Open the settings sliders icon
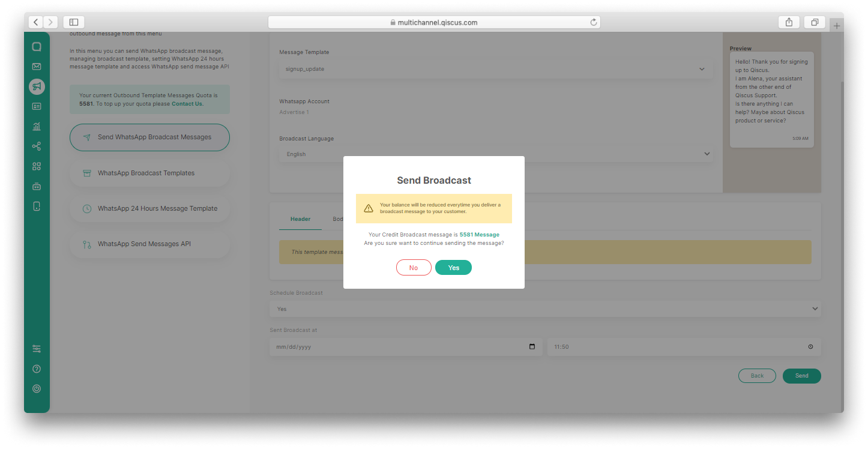 point(36,348)
